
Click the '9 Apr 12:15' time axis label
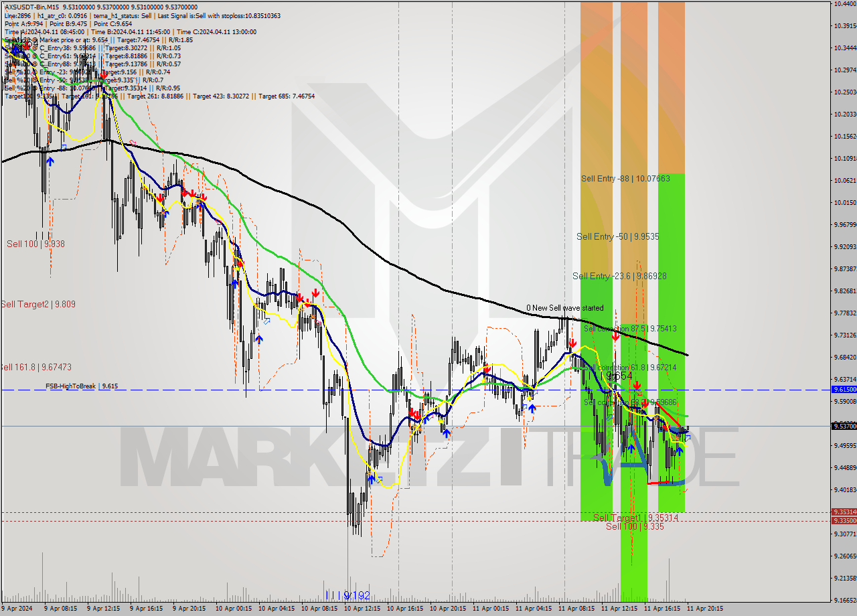point(102,609)
